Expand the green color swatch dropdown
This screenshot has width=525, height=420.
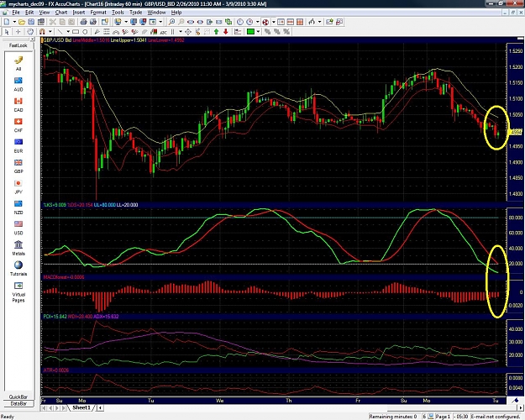point(258,32)
